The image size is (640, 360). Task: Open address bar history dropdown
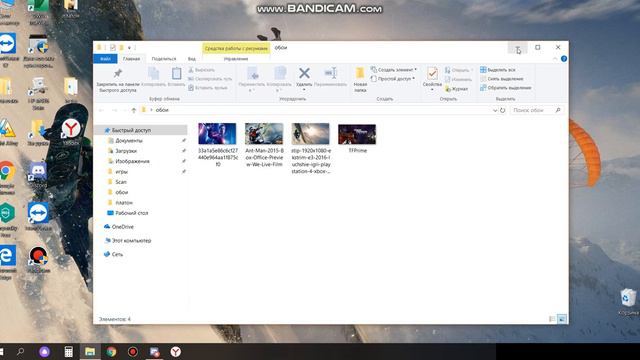point(495,110)
